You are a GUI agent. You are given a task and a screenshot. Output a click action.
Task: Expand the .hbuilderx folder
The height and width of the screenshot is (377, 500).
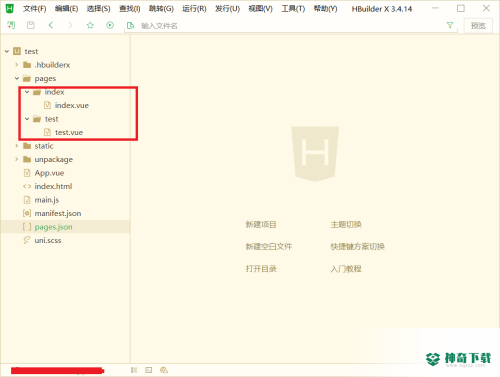(x=17, y=65)
